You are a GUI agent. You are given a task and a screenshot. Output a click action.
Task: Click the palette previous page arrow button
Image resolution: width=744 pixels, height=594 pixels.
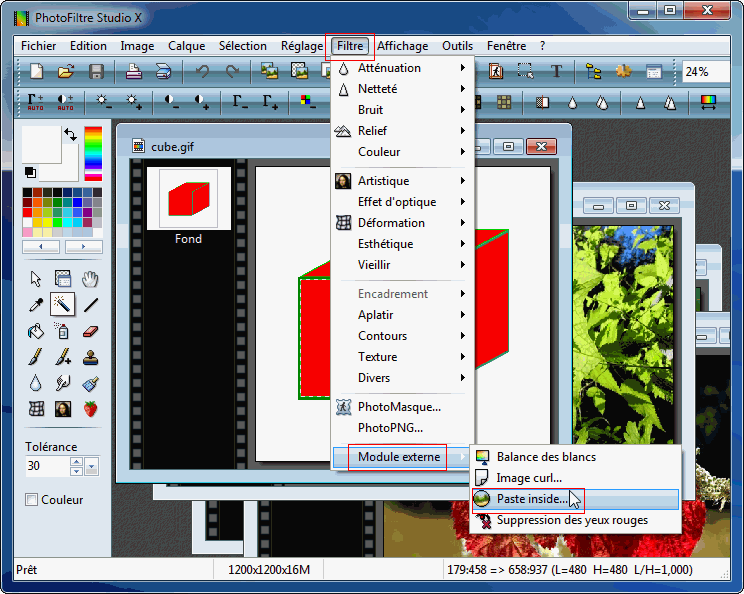[x=41, y=247]
